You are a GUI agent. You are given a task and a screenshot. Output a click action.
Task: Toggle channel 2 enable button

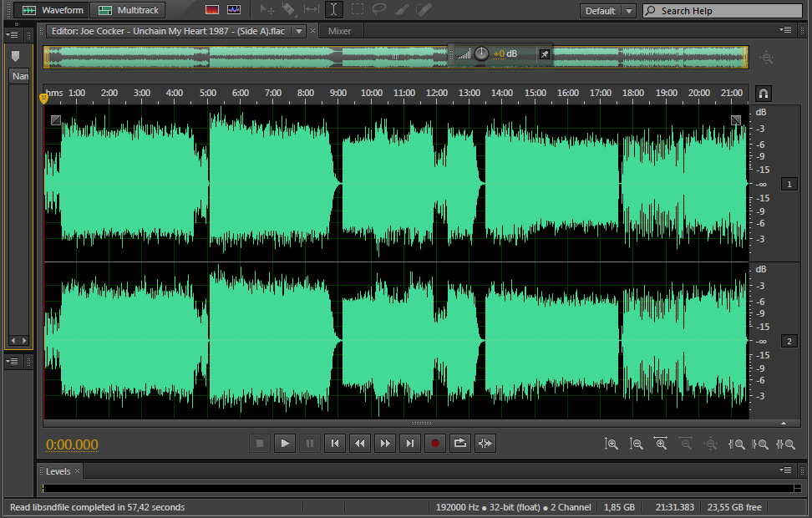click(789, 341)
